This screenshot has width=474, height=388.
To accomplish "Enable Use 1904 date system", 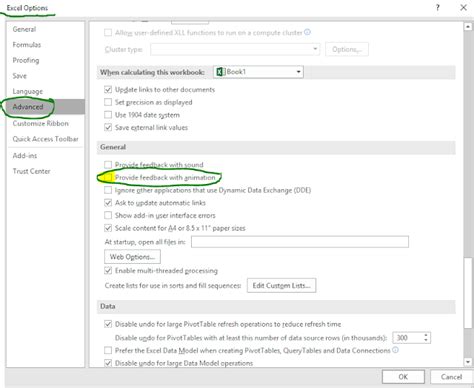I will click(108, 115).
